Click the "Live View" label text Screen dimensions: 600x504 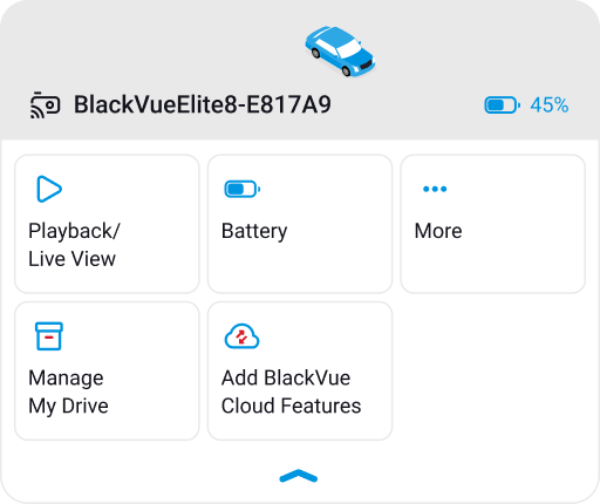[72, 259]
